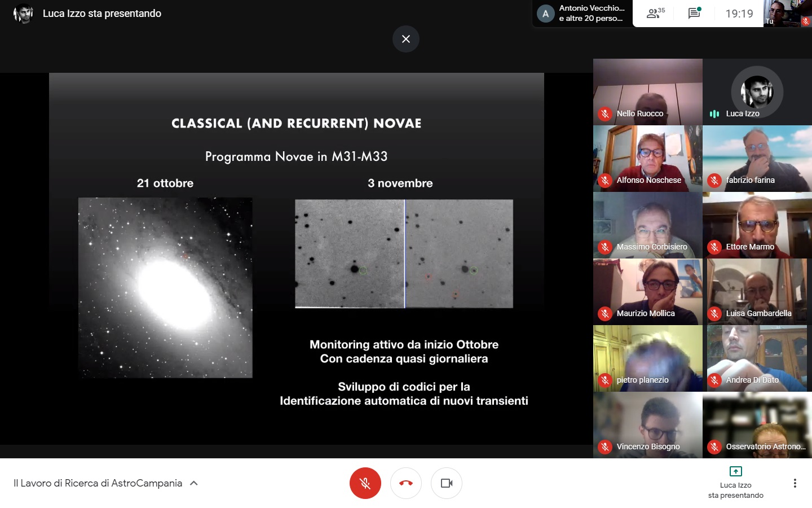The height and width of the screenshot is (508, 812).
Task: Click Luca Izzo avatar in top-left presenter bar
Action: pyautogui.click(x=23, y=14)
